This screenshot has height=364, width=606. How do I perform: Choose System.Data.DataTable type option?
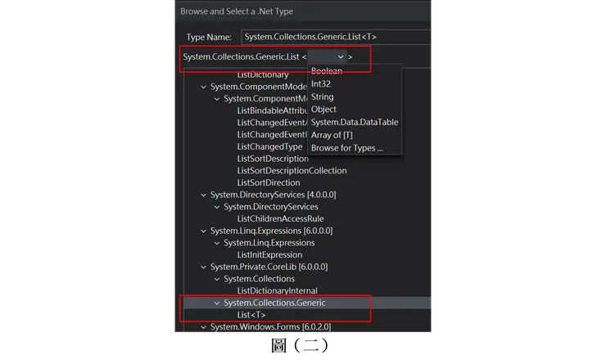pos(355,122)
